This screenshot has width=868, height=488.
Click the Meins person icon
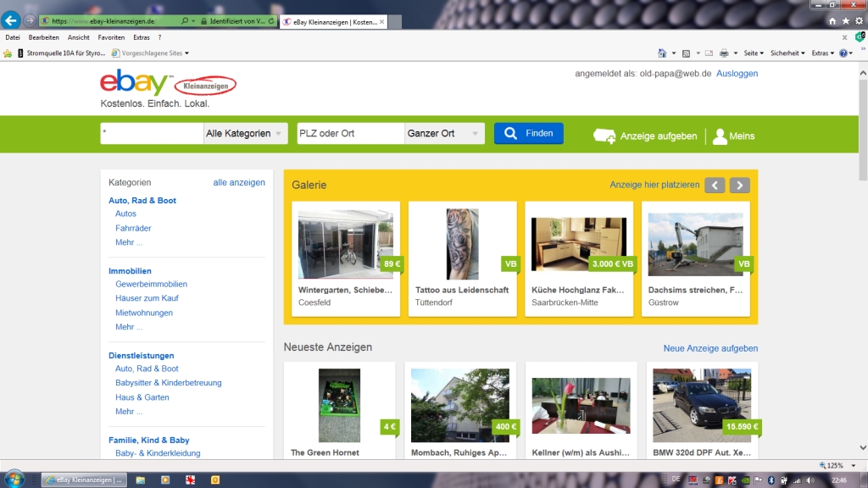click(720, 136)
